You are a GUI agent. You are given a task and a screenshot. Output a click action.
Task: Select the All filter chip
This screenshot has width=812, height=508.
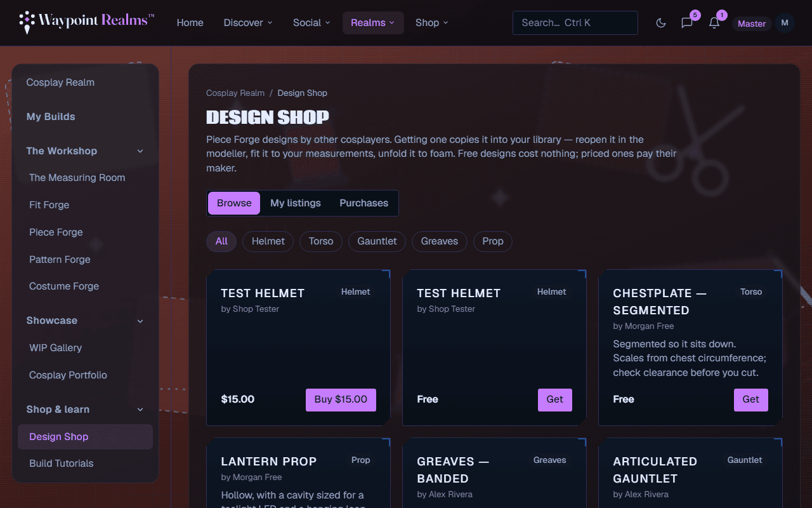[221, 241]
